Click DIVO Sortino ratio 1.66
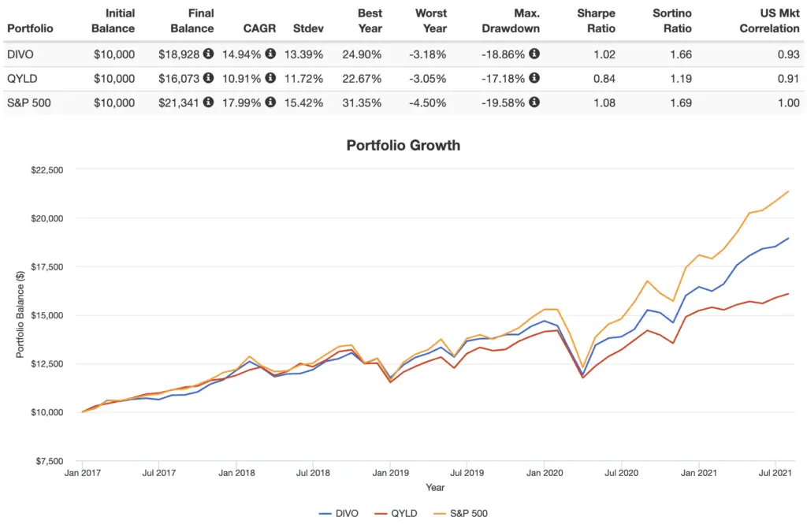 coord(681,54)
